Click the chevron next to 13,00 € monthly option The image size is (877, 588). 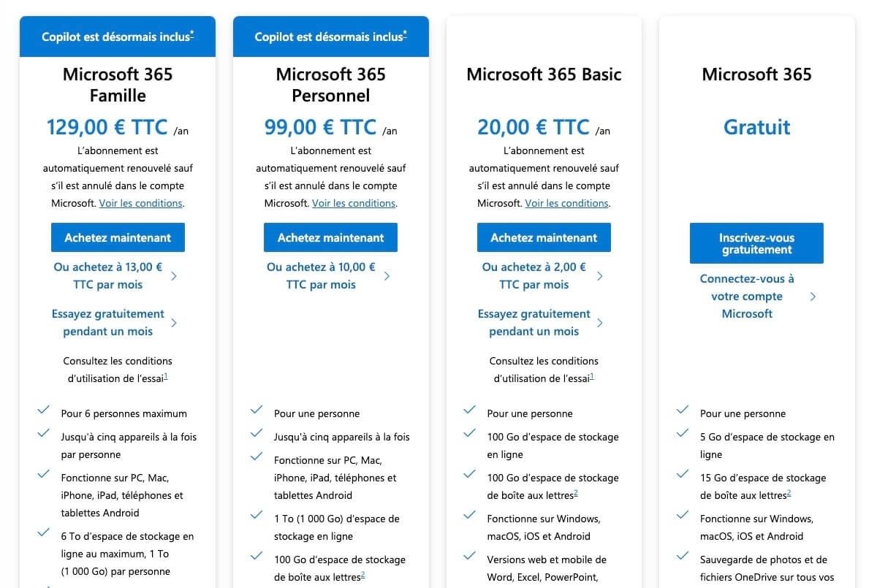173,275
